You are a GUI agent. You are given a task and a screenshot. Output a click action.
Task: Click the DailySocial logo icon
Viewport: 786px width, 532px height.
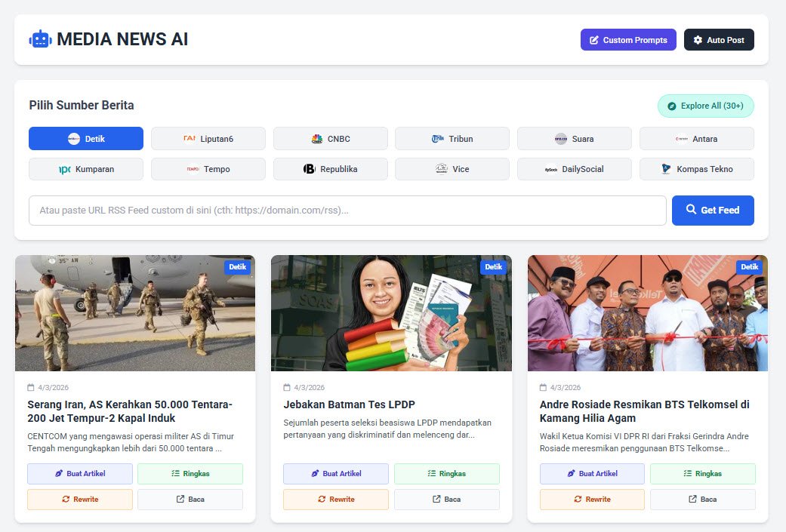point(551,169)
